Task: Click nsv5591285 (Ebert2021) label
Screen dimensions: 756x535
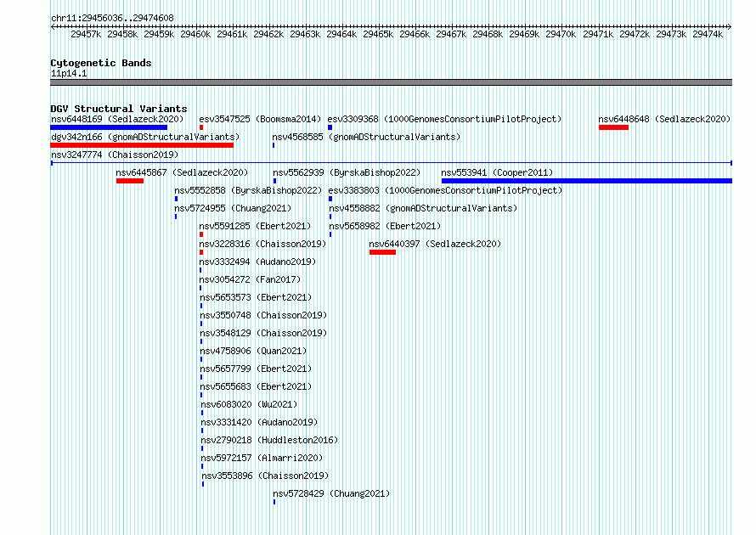Action: [255, 226]
